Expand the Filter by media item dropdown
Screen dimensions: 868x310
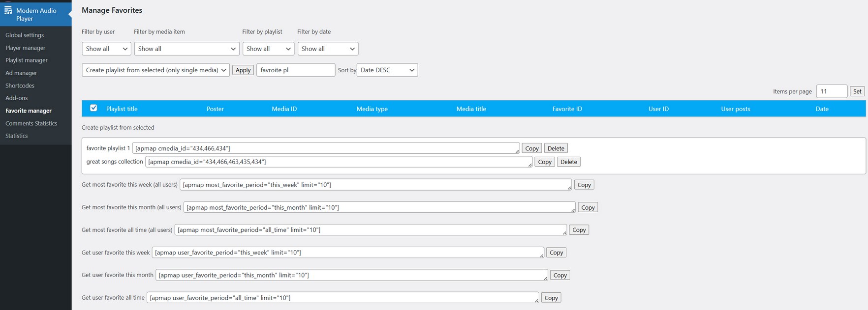tap(186, 49)
